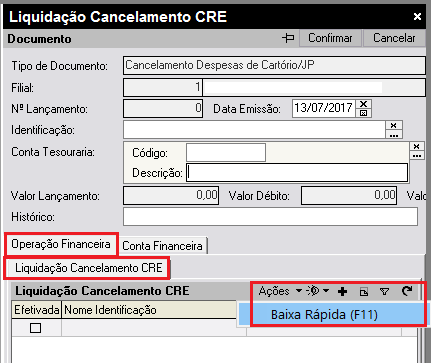Click the filter funnel icon

coord(384,292)
